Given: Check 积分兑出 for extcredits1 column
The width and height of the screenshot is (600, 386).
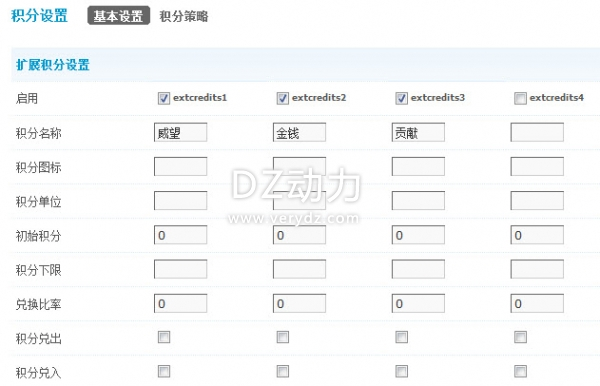Looking at the screenshot, I should pyautogui.click(x=164, y=337).
